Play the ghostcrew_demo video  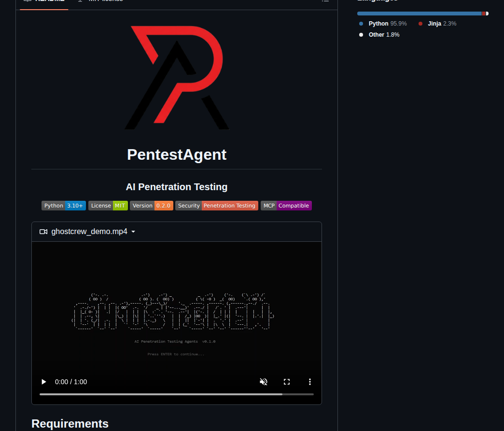point(44,382)
